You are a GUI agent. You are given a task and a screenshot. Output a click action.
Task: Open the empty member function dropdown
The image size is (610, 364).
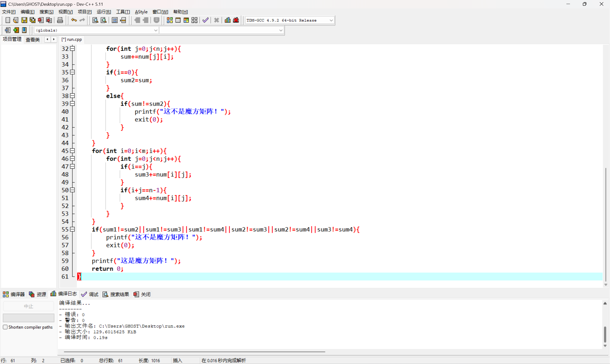280,30
